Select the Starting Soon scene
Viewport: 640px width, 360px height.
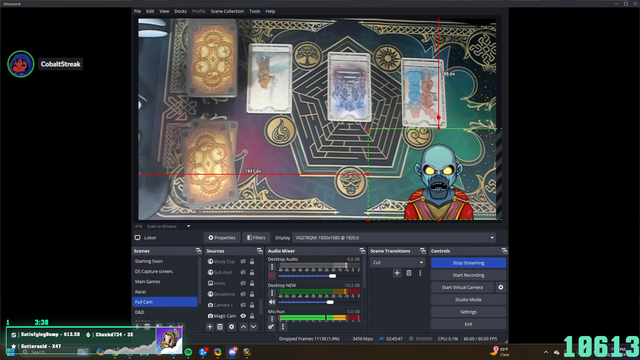[x=165, y=261]
